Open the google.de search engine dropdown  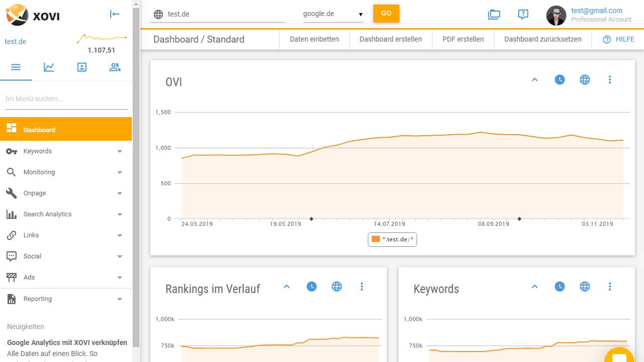point(333,14)
